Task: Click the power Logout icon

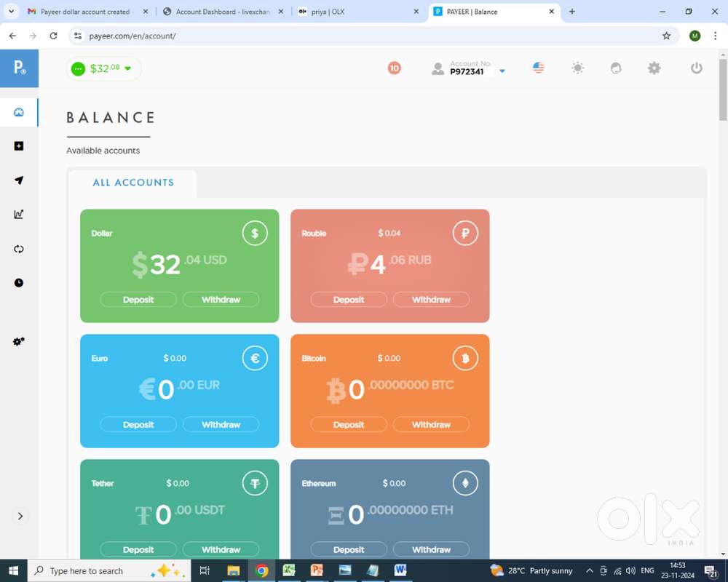Action: coord(696,68)
